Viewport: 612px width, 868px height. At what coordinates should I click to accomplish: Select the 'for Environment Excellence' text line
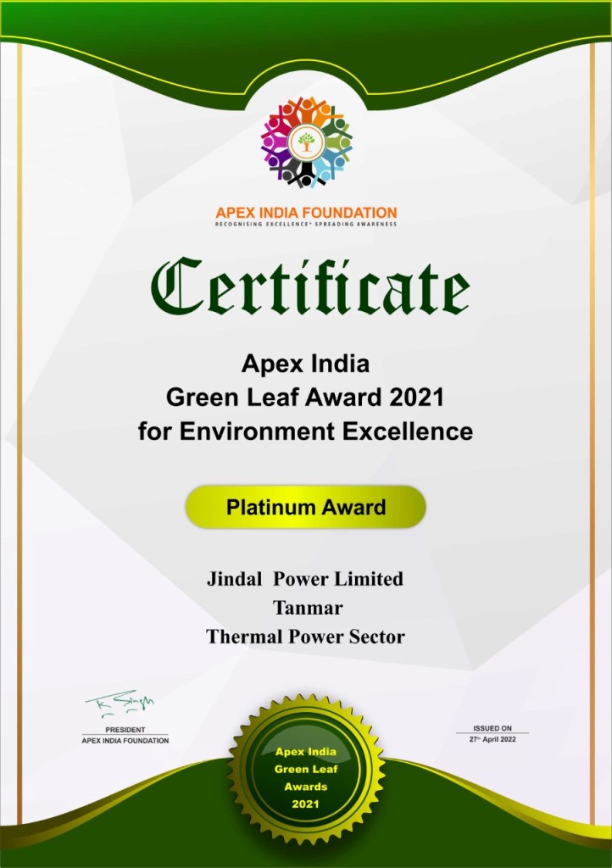point(305,431)
